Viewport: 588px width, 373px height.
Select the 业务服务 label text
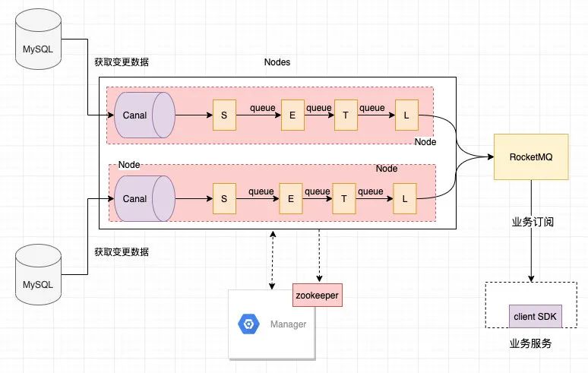tap(530, 343)
